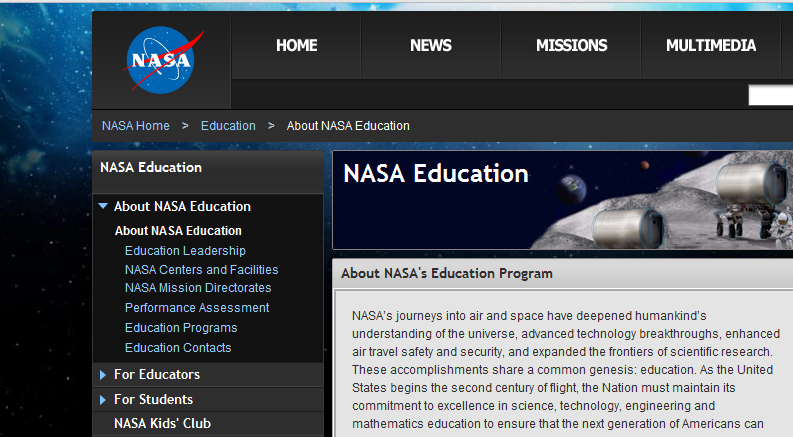Open the Performance Assessment link

[197, 308]
